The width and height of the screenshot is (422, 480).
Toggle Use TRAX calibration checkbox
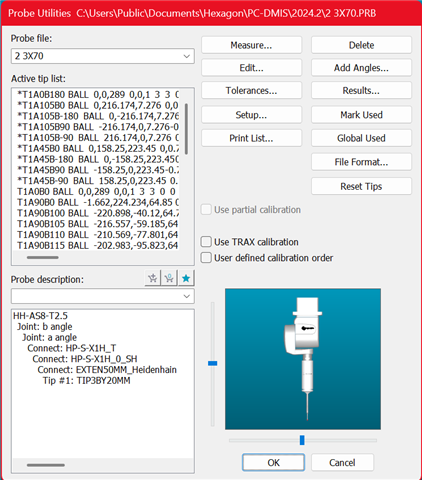point(206,241)
